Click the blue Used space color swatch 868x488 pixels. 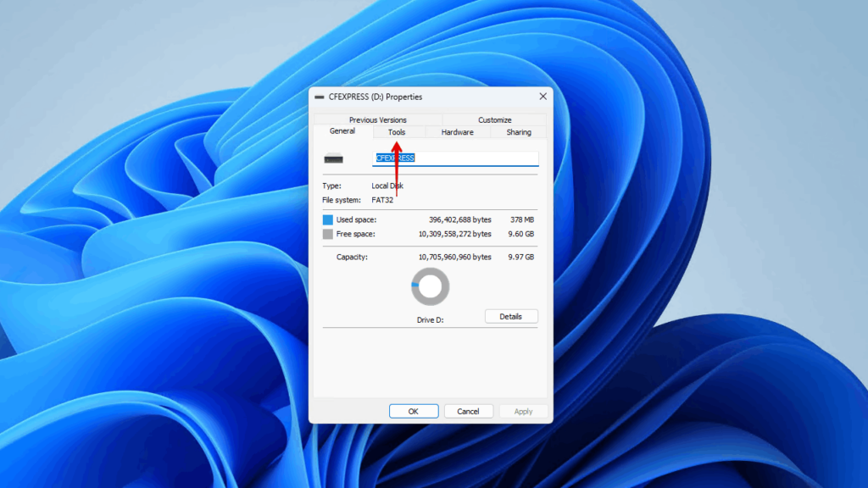point(328,219)
